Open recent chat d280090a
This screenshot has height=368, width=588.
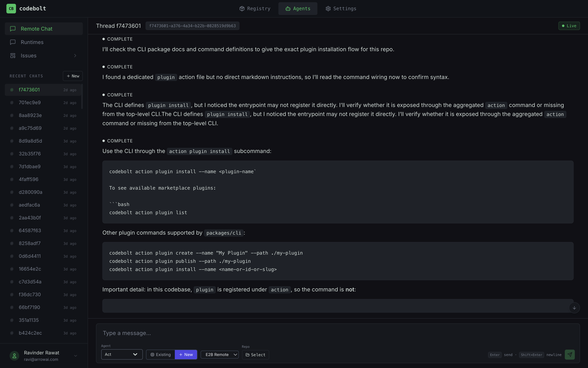point(43,192)
